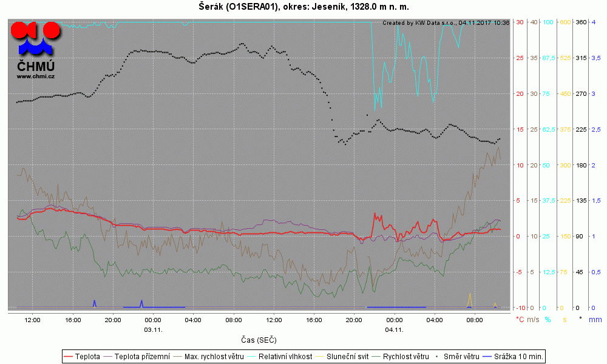Click the red °C unit label
Image resolution: width=607 pixels, height=364 pixels.
click(x=520, y=320)
